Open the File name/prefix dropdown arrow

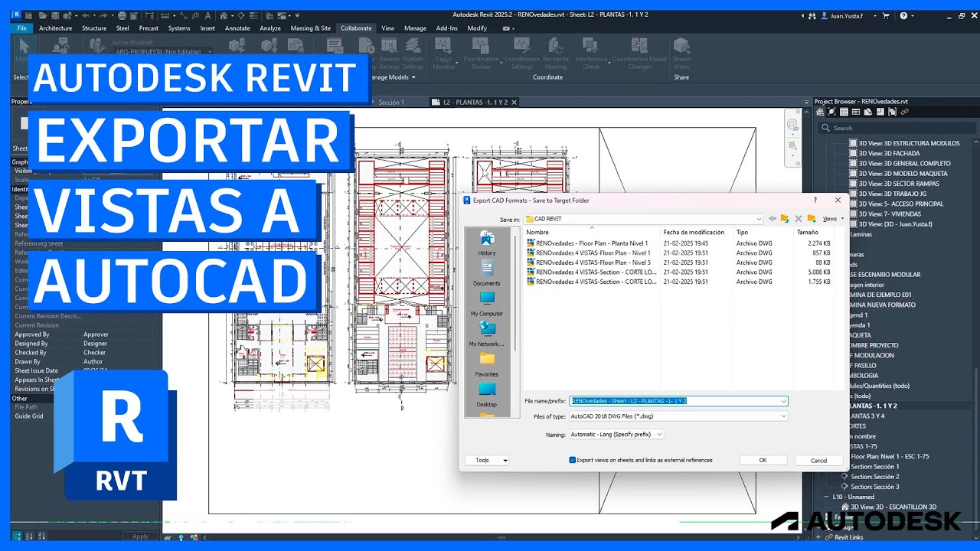point(783,401)
